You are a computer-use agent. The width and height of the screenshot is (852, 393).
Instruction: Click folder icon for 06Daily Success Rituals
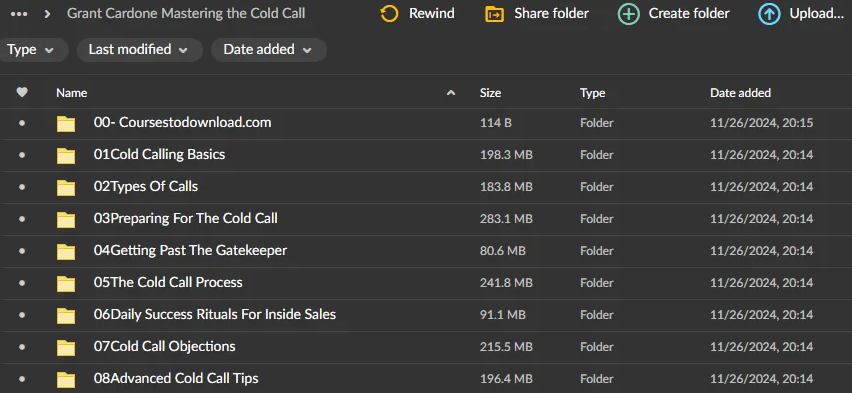(x=66, y=315)
